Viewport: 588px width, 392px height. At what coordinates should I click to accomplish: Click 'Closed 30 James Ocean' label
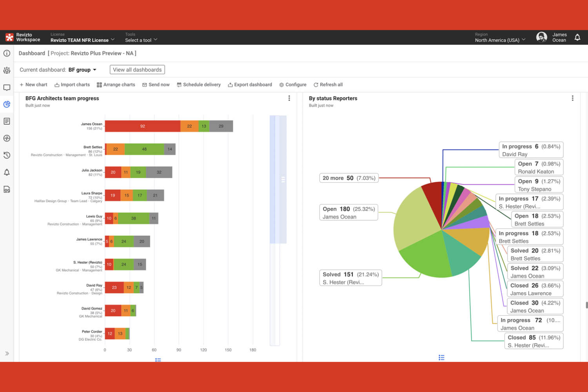click(x=535, y=306)
